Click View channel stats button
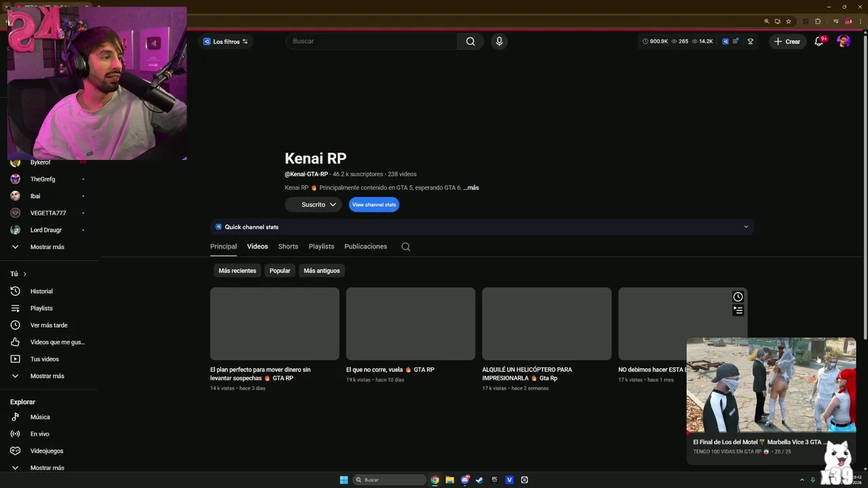868x488 pixels. coord(374,205)
